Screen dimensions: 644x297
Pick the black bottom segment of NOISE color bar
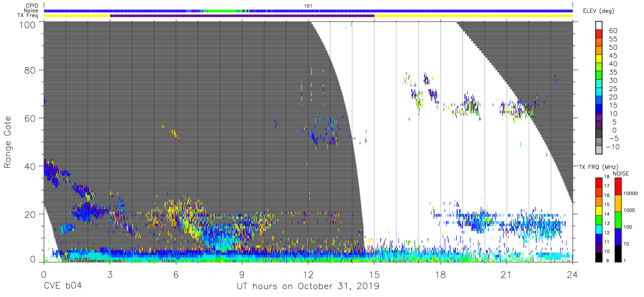(618, 252)
